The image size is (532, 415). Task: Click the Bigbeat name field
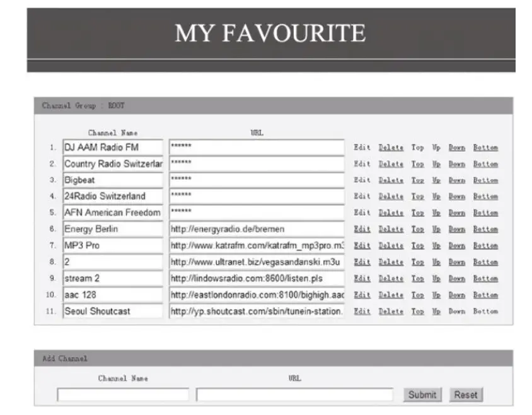[113, 180]
